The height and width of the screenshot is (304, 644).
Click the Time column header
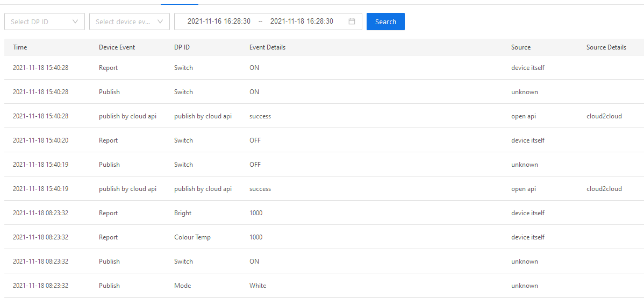[x=20, y=47]
